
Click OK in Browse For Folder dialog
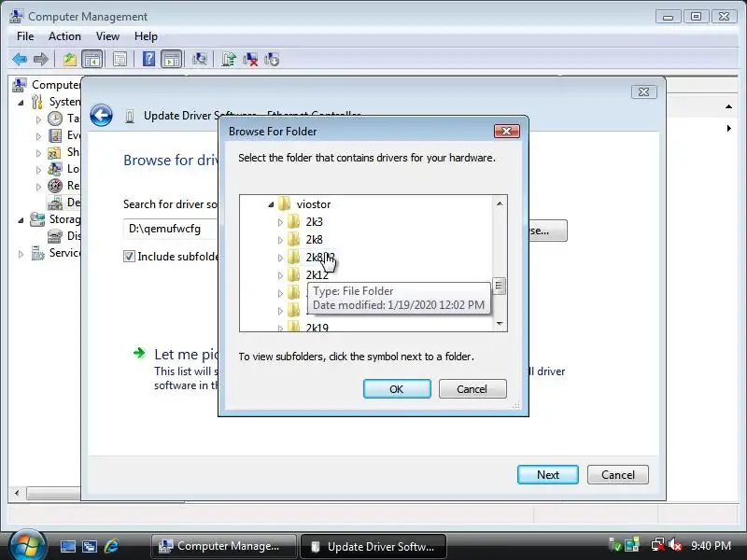click(397, 389)
